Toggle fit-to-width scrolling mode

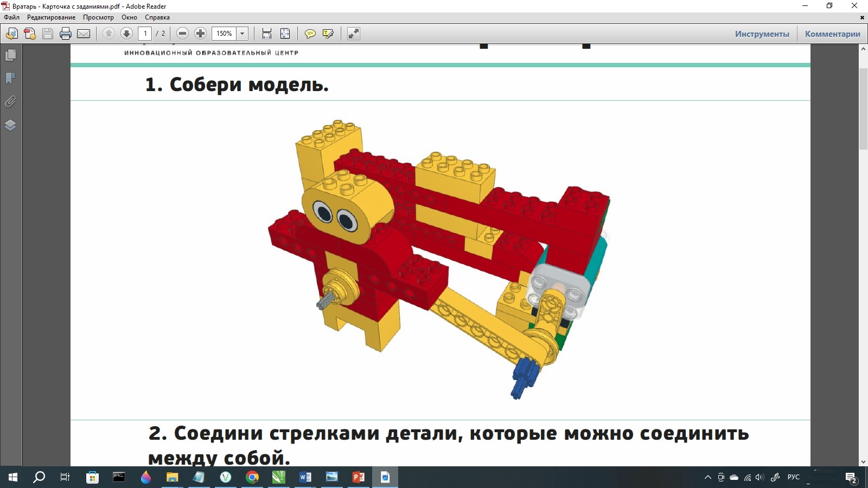tap(267, 34)
